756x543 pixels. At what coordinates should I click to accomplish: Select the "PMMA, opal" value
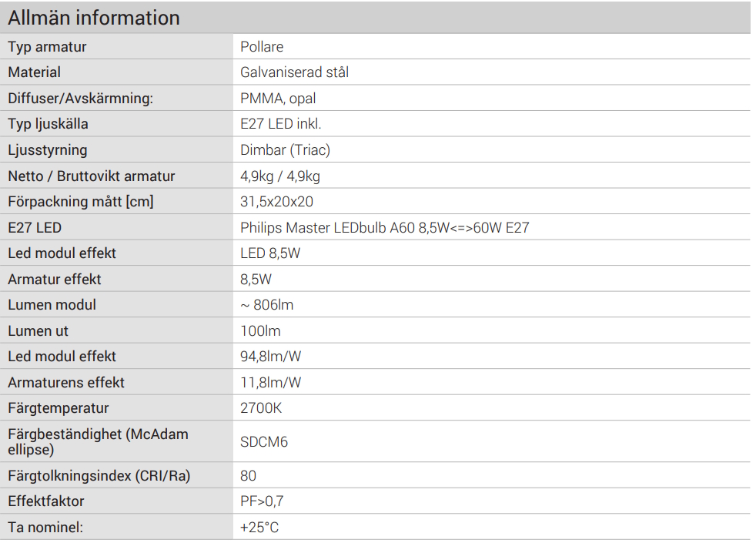[x=278, y=99]
